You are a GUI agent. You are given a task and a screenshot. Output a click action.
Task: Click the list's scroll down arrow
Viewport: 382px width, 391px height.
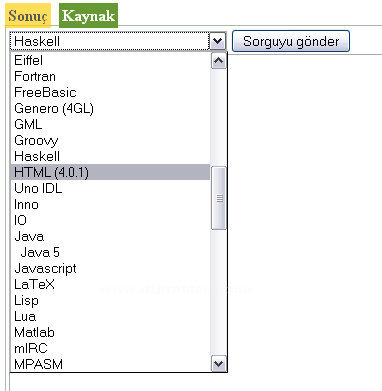coord(219,364)
